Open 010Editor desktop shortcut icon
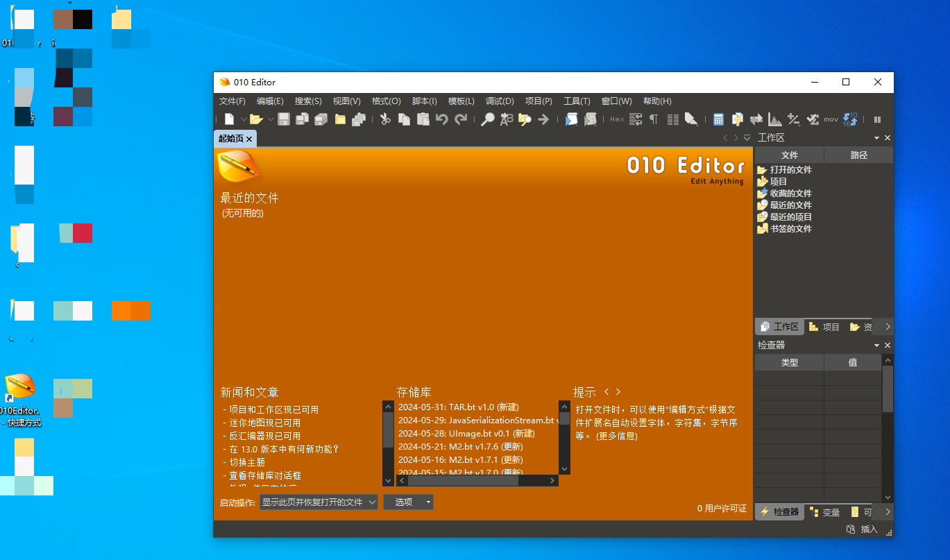 pos(20,400)
